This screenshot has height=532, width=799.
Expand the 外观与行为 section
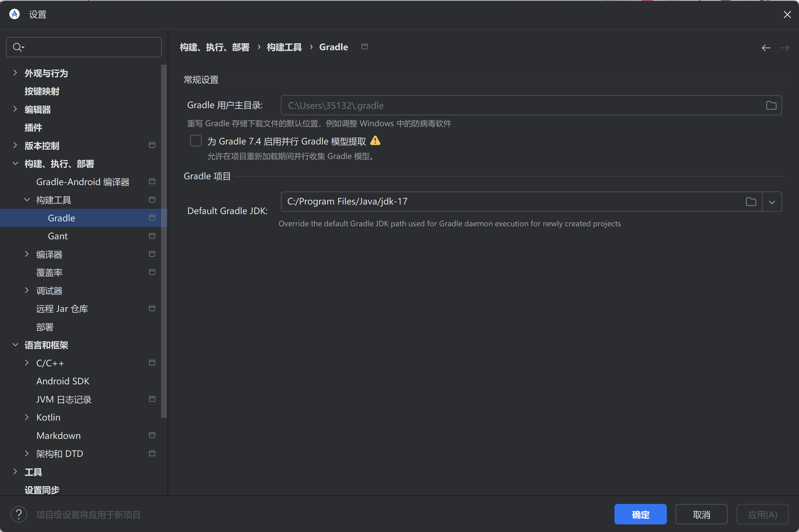pyautogui.click(x=15, y=73)
